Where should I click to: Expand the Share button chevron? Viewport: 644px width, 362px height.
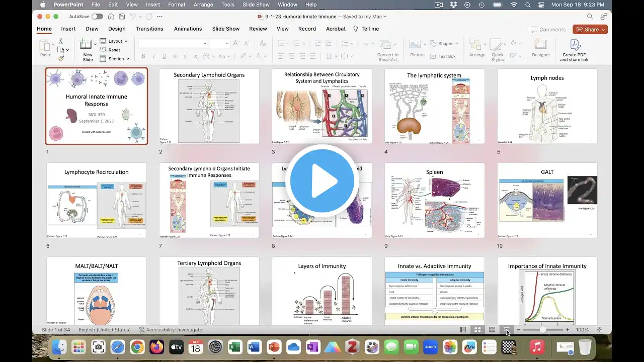[603, 30]
